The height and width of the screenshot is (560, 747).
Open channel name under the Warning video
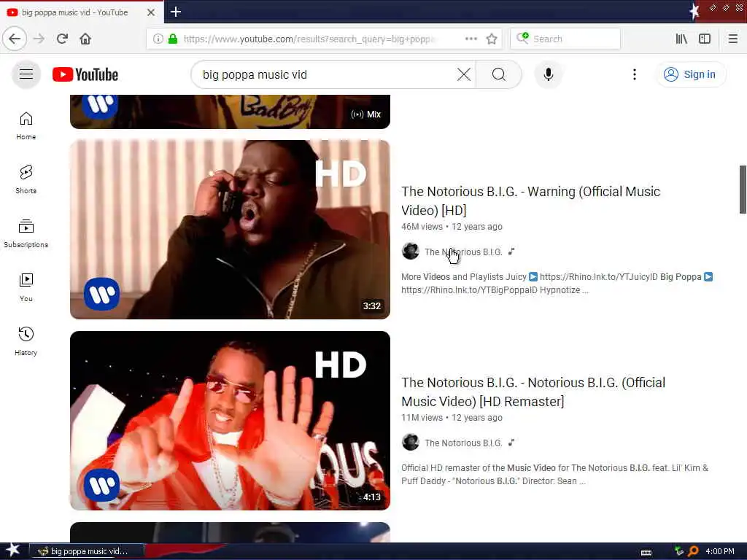[463, 252]
